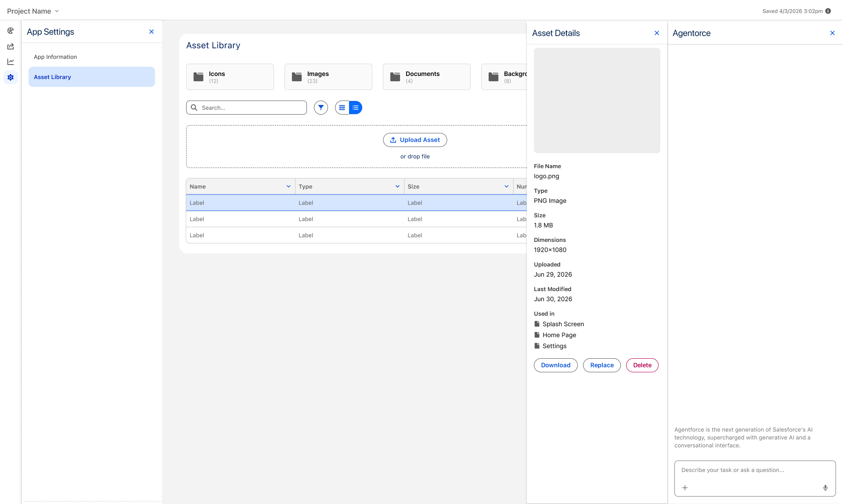Click the Download button
Image resolution: width=843 pixels, height=504 pixels.
(x=556, y=365)
